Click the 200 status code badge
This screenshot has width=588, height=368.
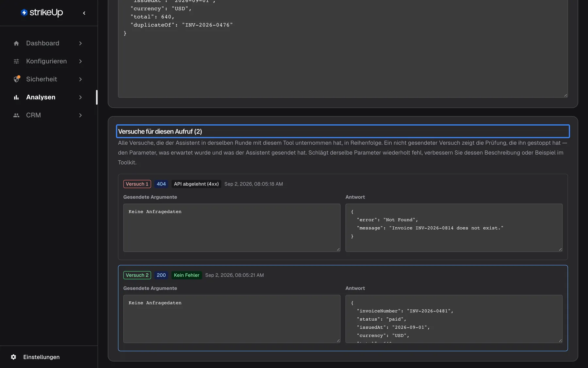161,275
